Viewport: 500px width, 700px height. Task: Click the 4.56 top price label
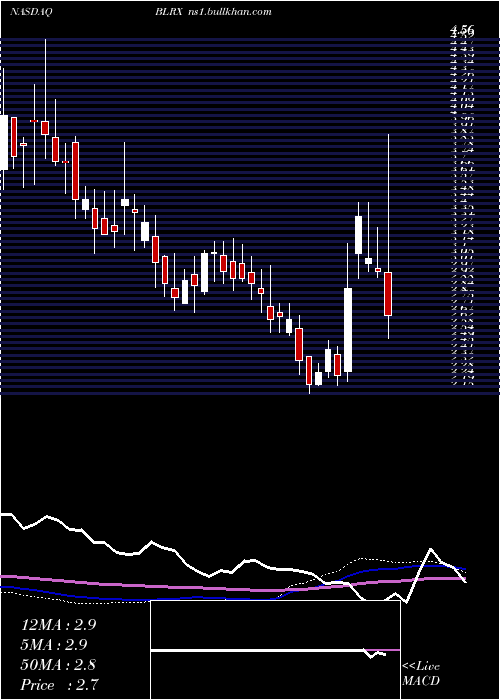pos(462,30)
